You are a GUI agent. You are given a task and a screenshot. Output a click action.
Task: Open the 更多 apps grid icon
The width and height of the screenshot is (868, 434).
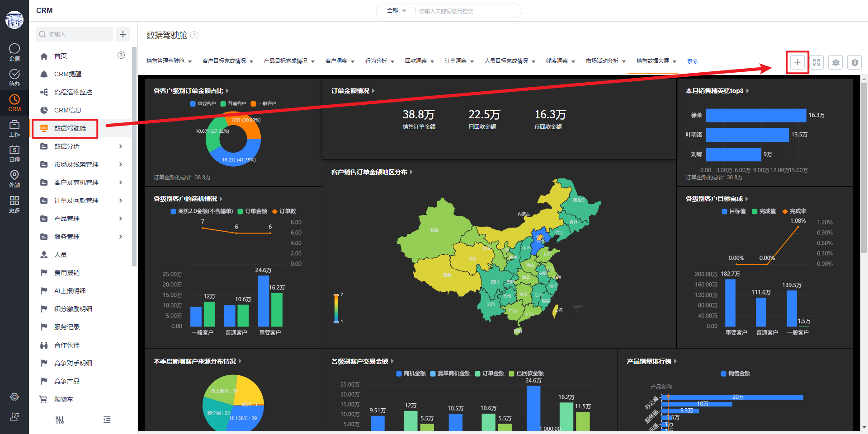point(14,204)
